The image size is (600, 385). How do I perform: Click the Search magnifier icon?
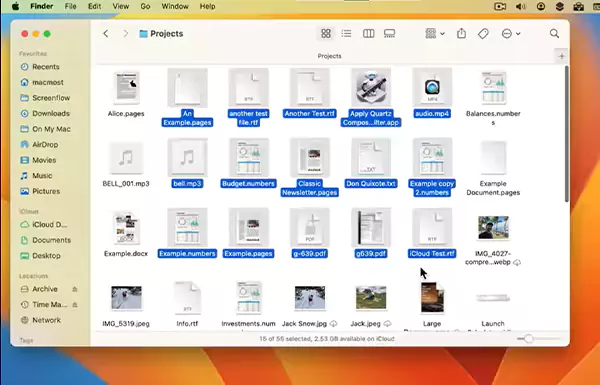(x=554, y=34)
